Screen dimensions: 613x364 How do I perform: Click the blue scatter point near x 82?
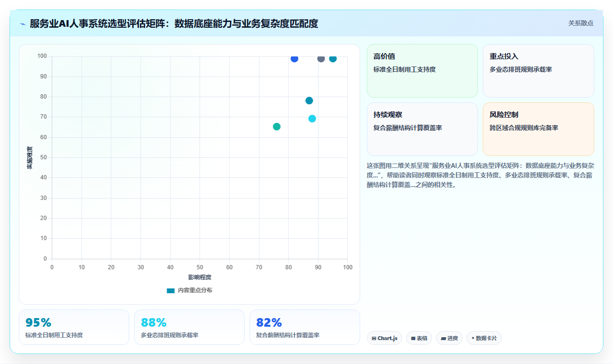(295, 58)
